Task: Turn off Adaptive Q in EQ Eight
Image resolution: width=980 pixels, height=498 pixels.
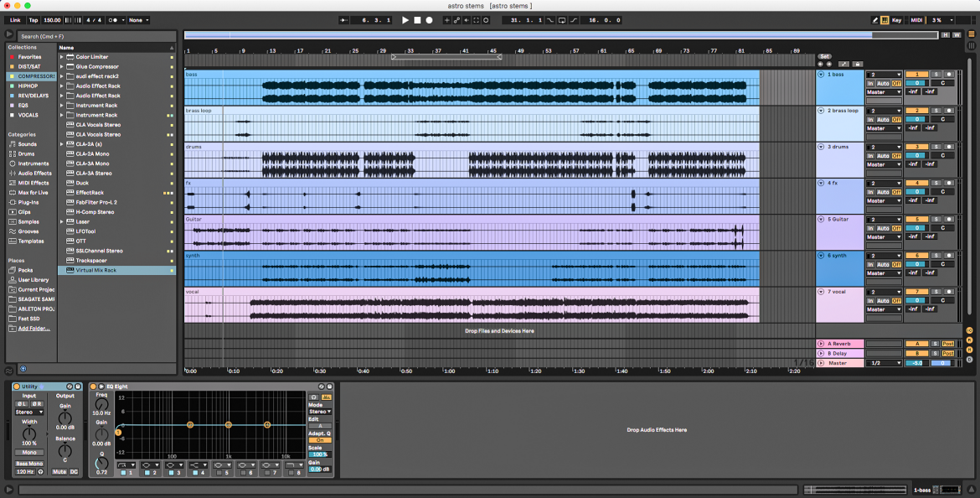Action: tap(320, 440)
